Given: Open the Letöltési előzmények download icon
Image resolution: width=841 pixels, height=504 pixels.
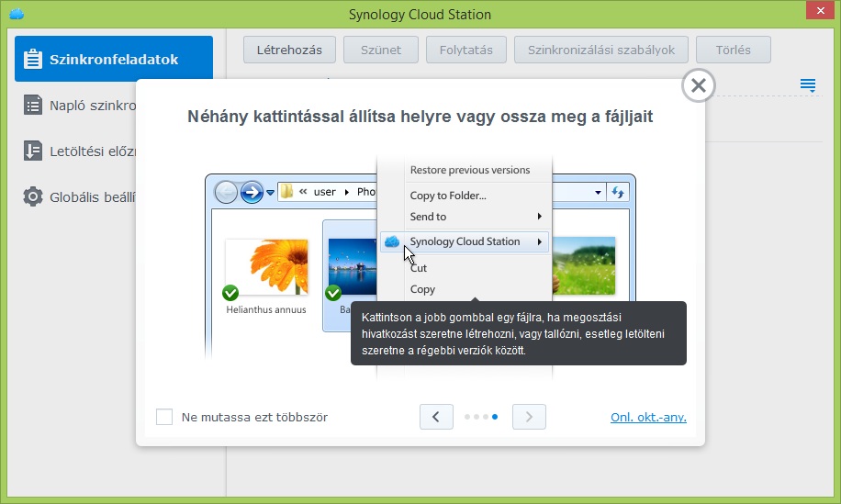Looking at the screenshot, I should point(33,151).
